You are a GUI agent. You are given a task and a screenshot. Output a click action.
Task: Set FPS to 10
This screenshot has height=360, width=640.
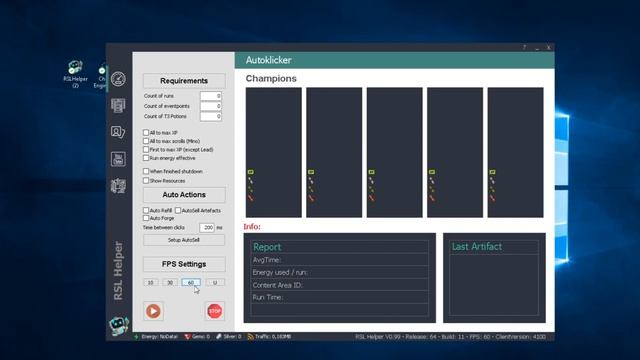pos(151,282)
